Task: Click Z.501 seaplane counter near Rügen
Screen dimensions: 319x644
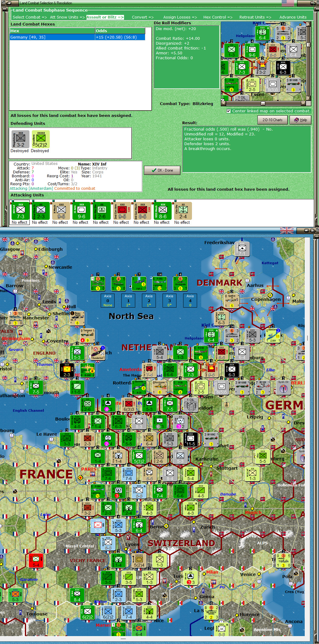Action: pyautogui.click(x=273, y=335)
